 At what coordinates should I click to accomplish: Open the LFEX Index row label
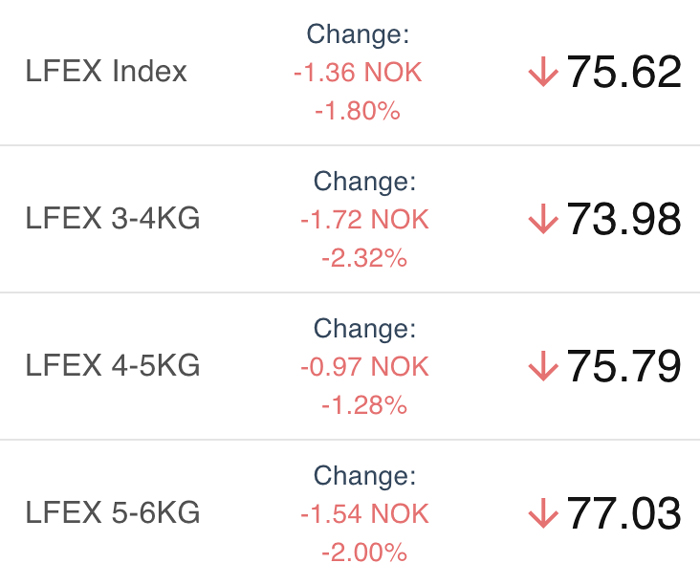click(x=106, y=71)
